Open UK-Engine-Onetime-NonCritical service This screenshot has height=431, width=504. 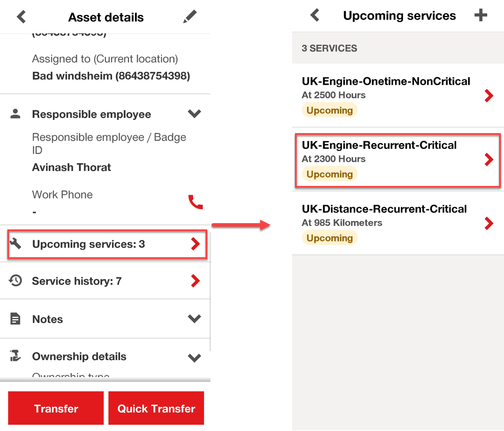(398, 95)
